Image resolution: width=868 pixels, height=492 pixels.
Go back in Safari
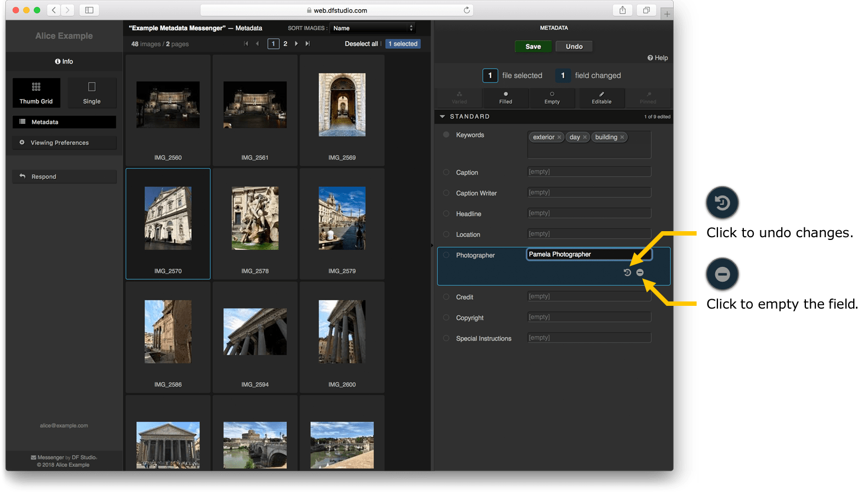point(54,10)
